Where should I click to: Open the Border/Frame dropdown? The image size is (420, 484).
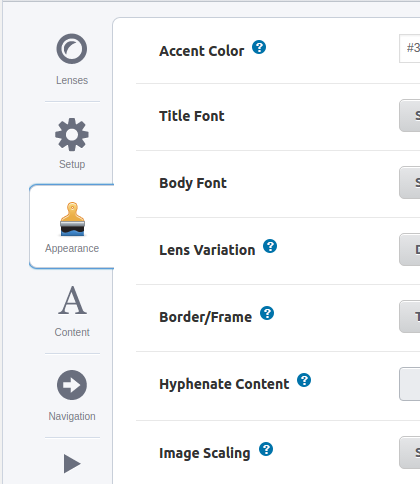[x=410, y=317]
